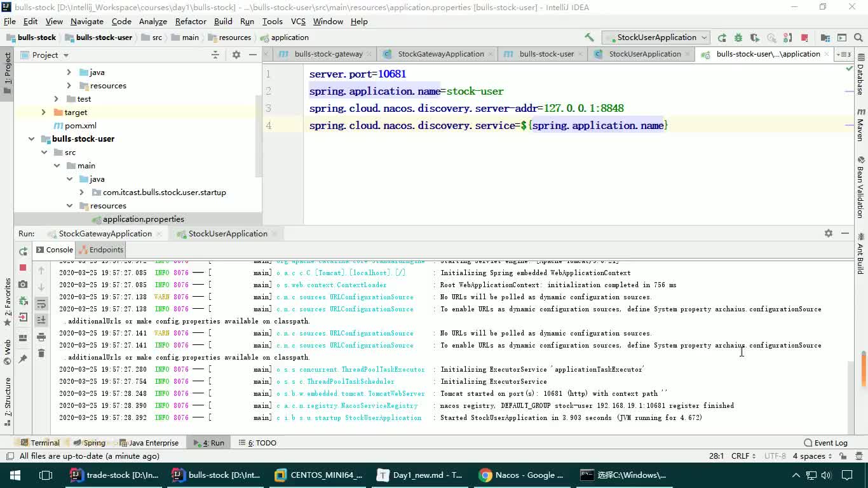Expand com.itcast.bulls.stock.user.startup package
This screenshot has height=488, width=868.
(x=81, y=192)
